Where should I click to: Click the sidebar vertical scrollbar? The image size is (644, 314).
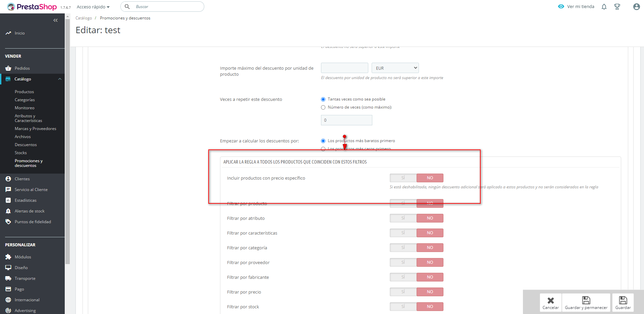pos(67,141)
